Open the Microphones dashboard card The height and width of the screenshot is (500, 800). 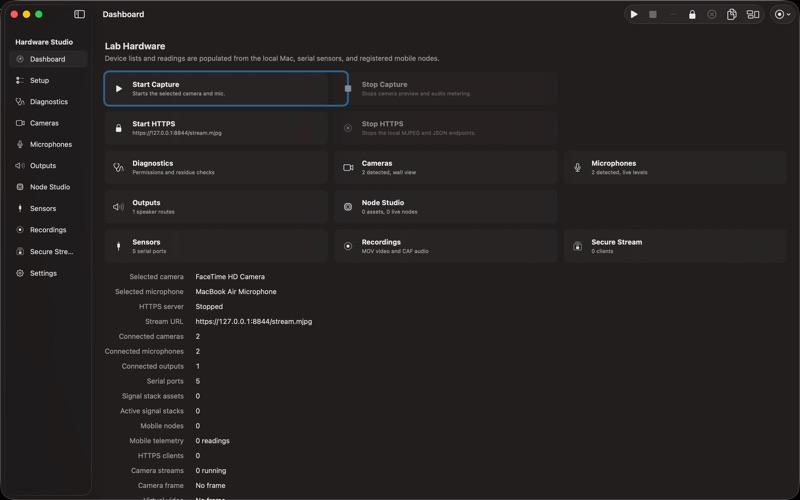pos(675,167)
